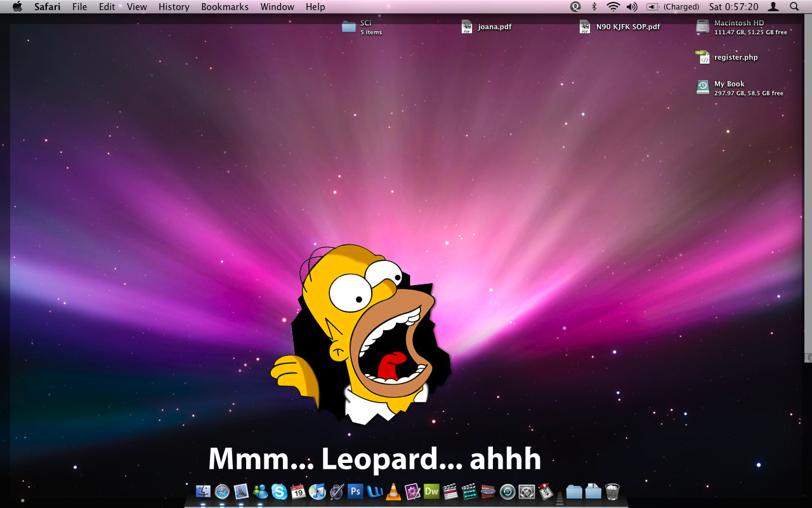Click the Q icon in menu bar
Viewport: 812px width, 508px height.
coord(575,7)
